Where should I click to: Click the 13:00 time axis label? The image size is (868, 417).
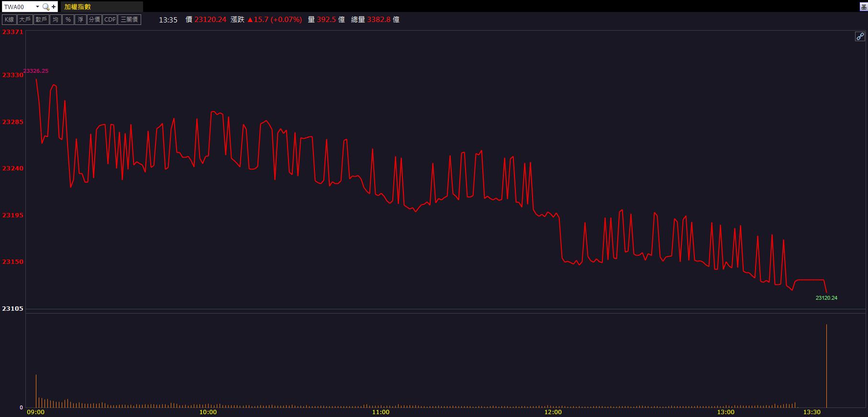726,412
